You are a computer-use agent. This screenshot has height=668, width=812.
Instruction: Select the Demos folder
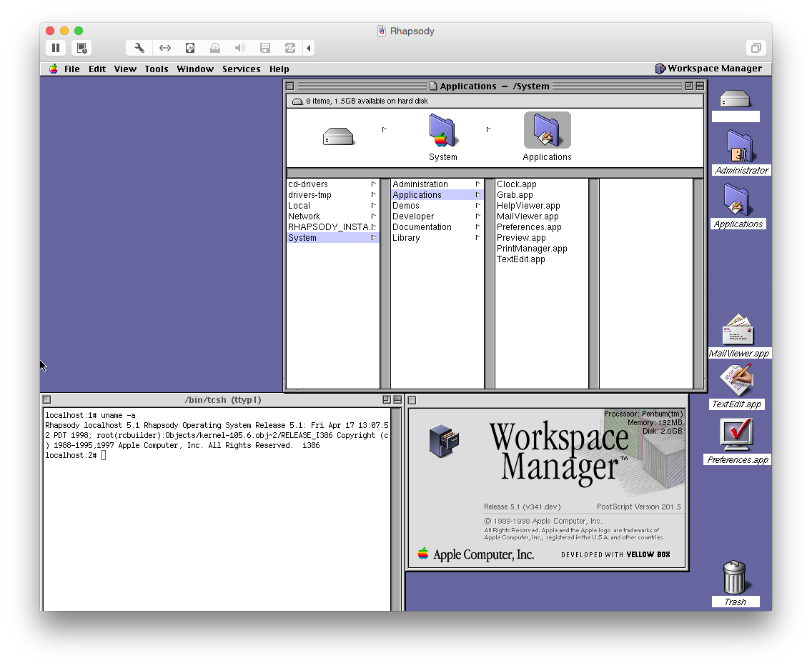point(437,206)
